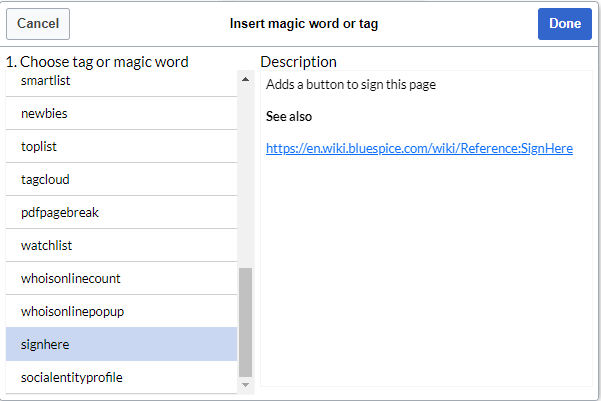Click the 'Adds a button to sign' description text
Screen dimensions: 601x401
coord(351,84)
